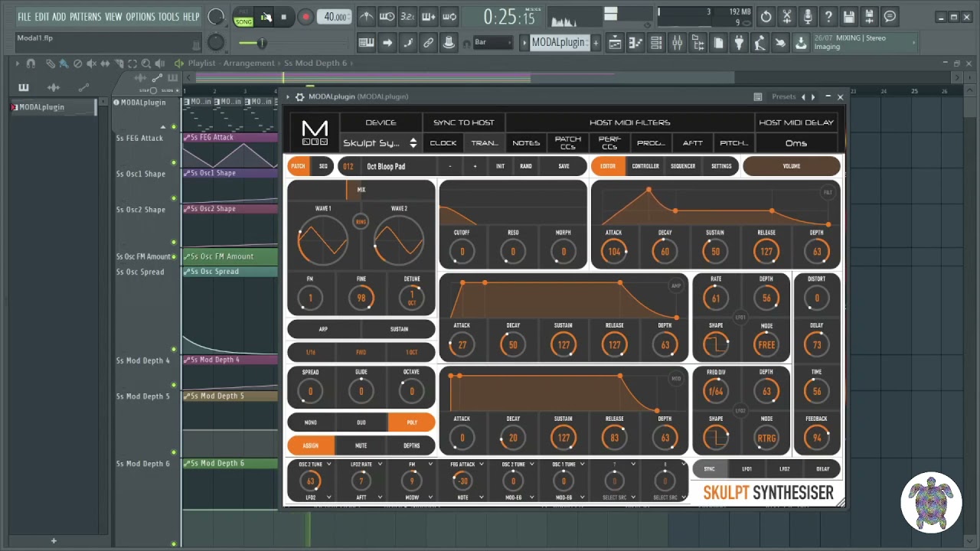Open the channel rack view icon
Viewport: 980px width, 551px height.
coord(656,43)
